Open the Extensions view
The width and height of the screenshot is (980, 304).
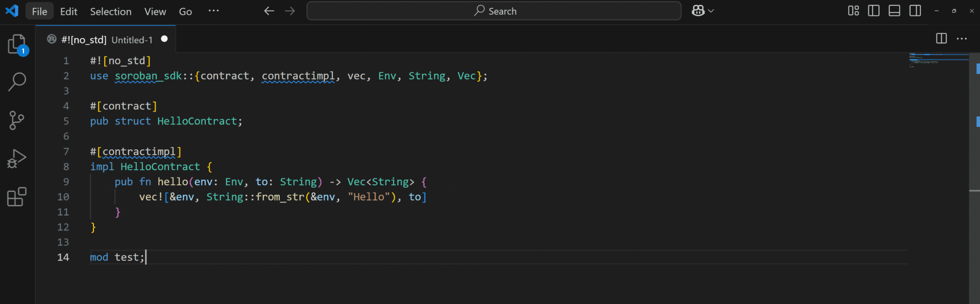17,197
